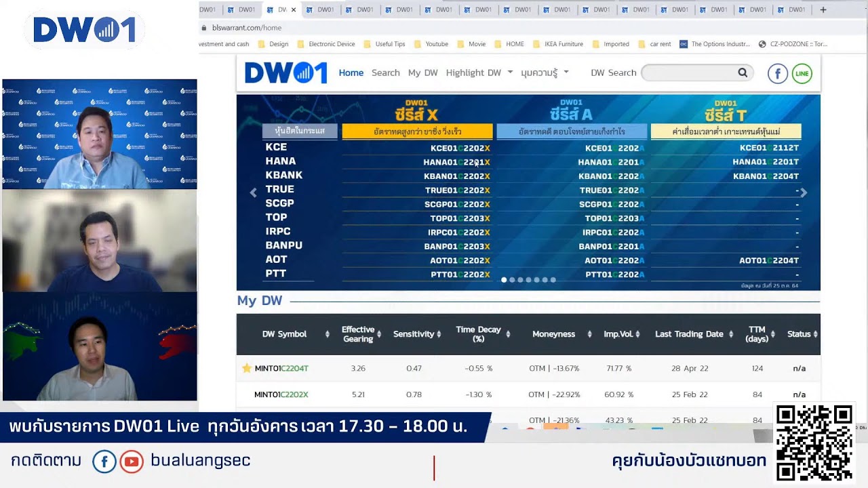Sort by Effective Gearing column arrows

click(x=379, y=334)
